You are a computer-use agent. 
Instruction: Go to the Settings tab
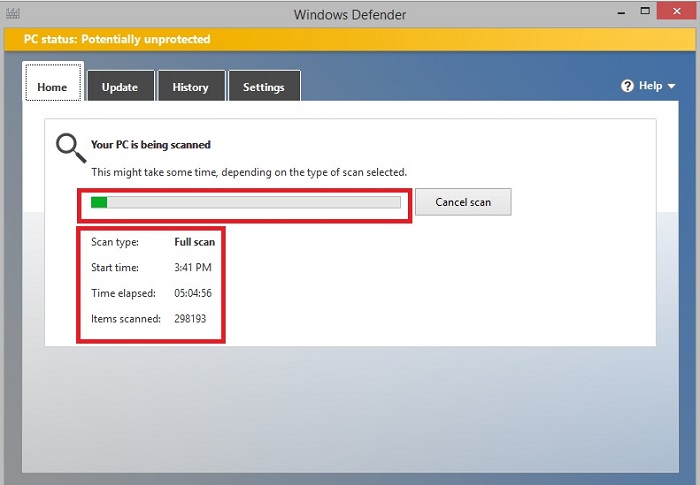264,87
